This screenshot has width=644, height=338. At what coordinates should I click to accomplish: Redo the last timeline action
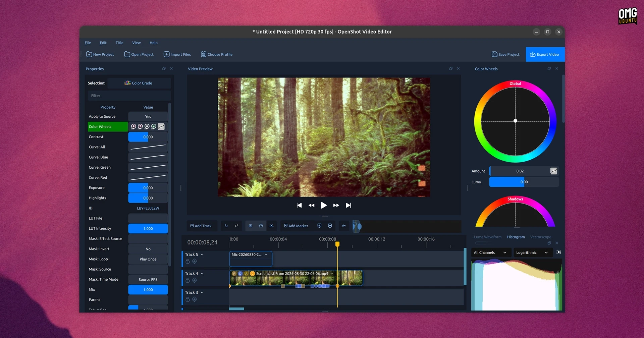tap(236, 226)
